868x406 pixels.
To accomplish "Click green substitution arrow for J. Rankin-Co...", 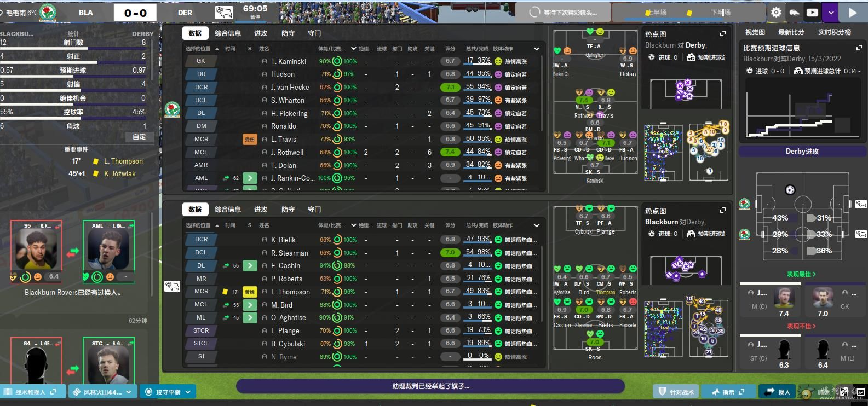I will [250, 178].
